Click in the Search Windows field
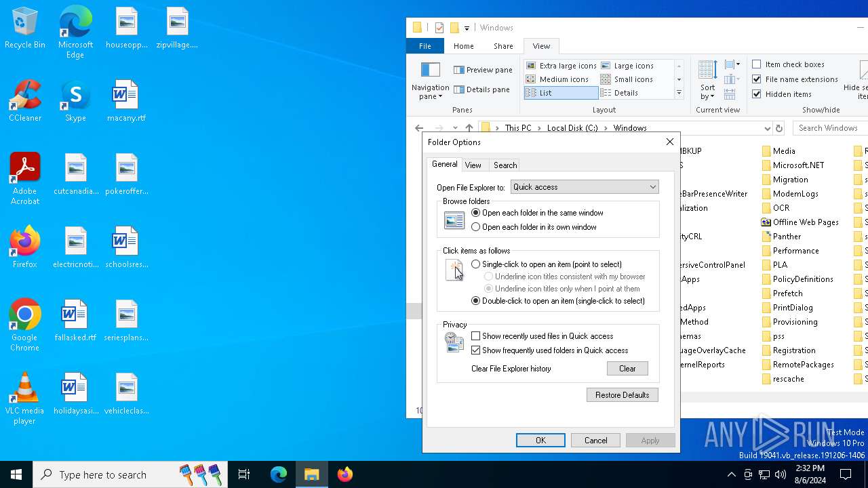Image resolution: width=868 pixels, height=488 pixels. (831, 128)
